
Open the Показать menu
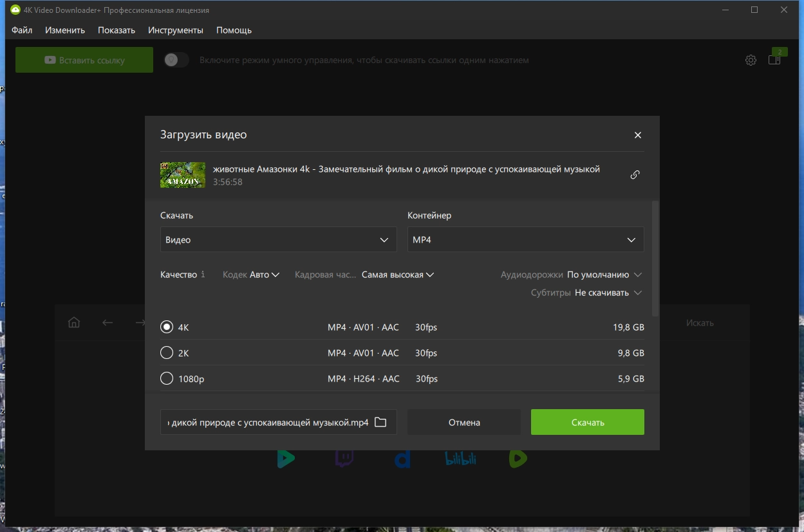[117, 30]
